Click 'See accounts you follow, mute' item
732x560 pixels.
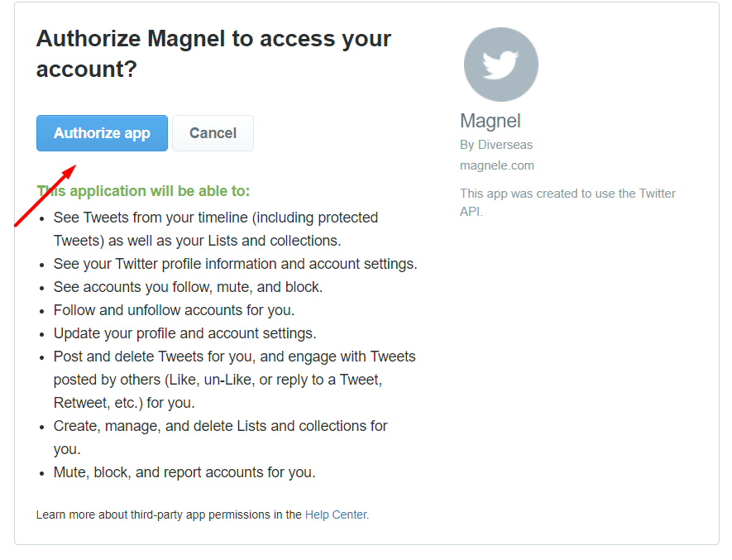tap(188, 287)
